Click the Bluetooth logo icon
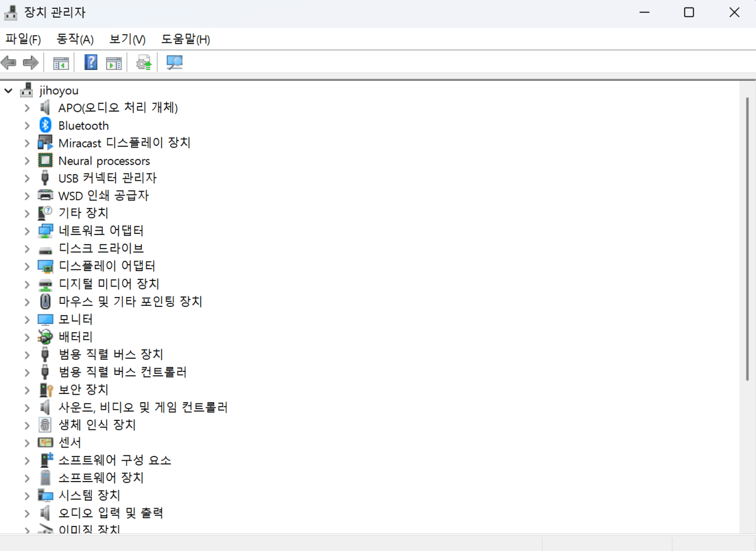 [45, 125]
